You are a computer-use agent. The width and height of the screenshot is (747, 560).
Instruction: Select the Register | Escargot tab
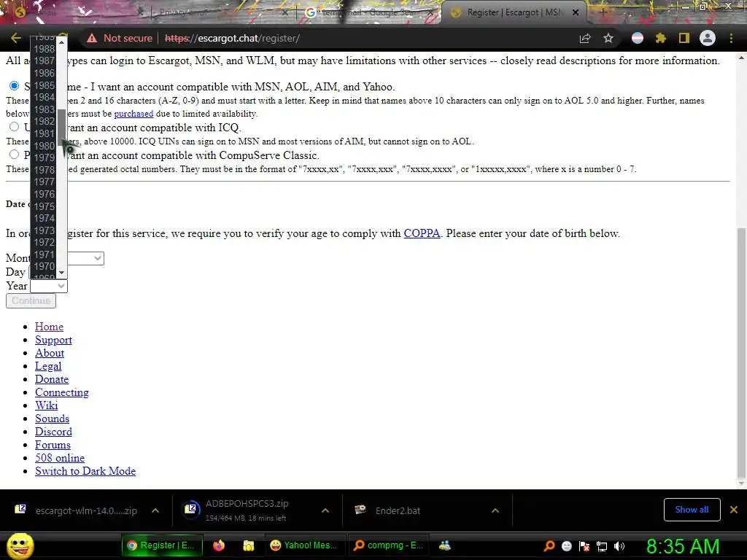point(514,13)
